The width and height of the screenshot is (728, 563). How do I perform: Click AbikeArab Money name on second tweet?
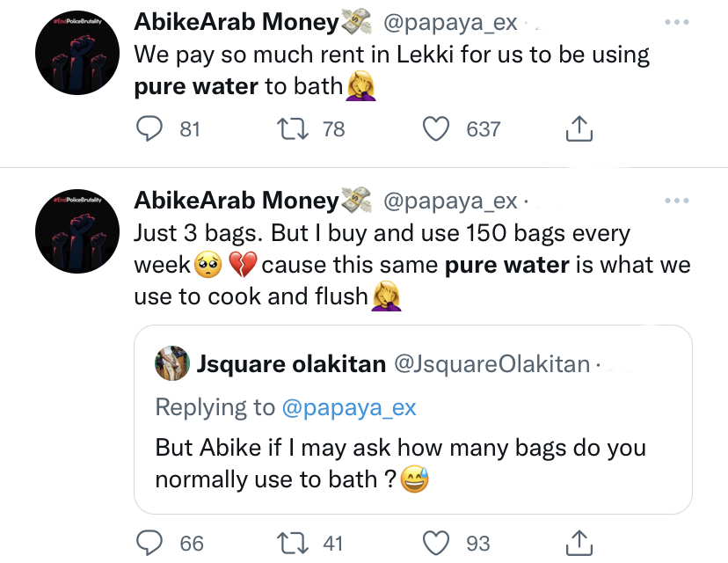(236, 201)
